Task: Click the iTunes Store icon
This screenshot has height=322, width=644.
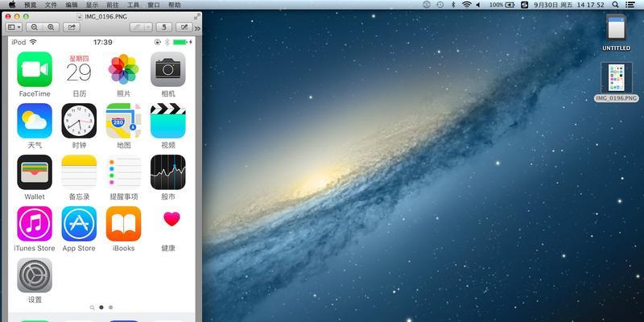Action: tap(35, 224)
